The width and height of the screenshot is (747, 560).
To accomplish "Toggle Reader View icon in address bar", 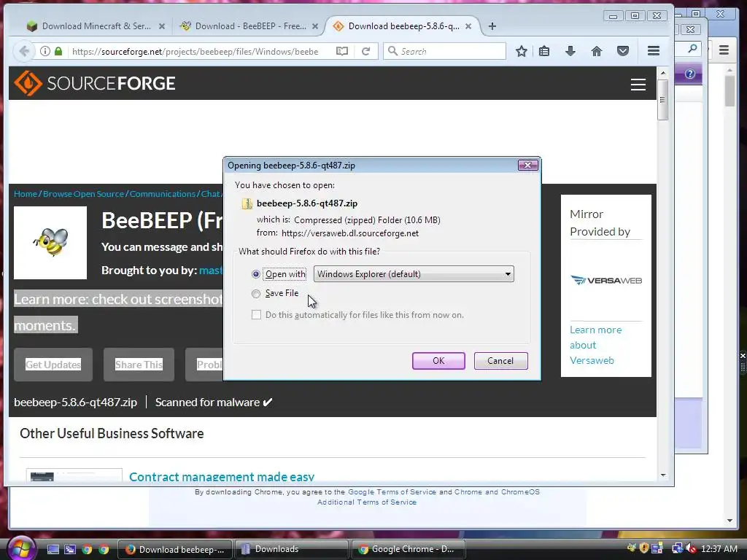I will tap(342, 52).
